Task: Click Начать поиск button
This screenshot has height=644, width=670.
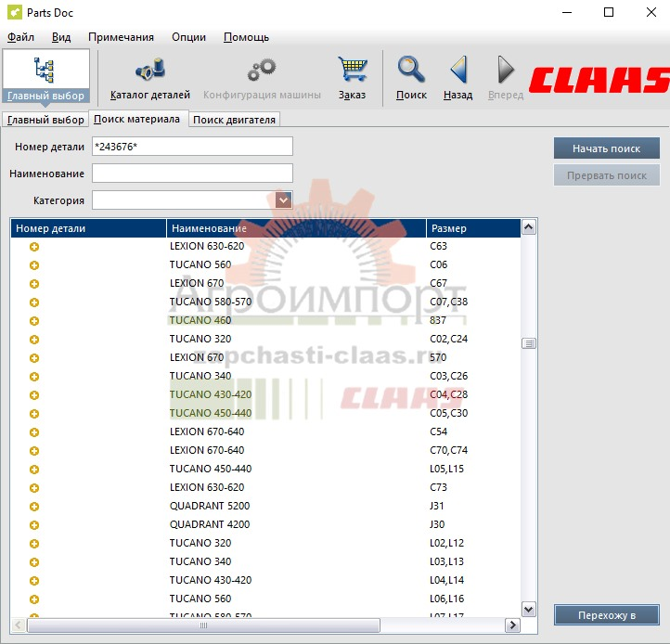Action: click(x=606, y=148)
